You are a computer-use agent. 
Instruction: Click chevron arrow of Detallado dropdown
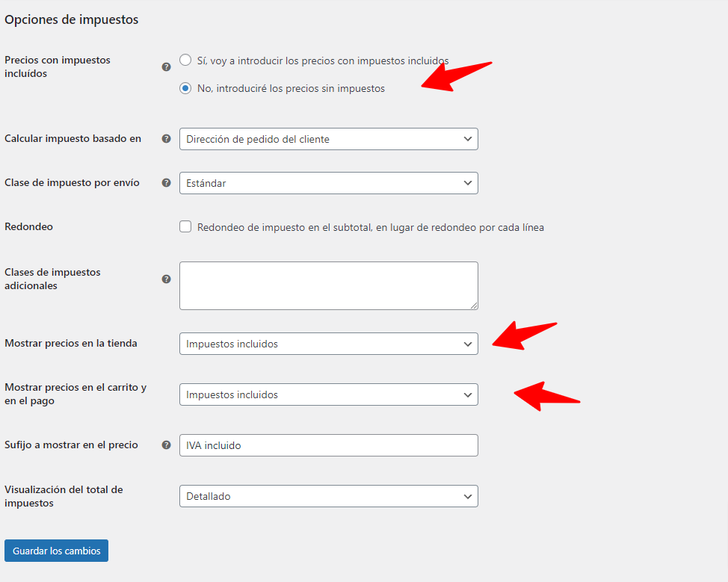[x=468, y=496]
